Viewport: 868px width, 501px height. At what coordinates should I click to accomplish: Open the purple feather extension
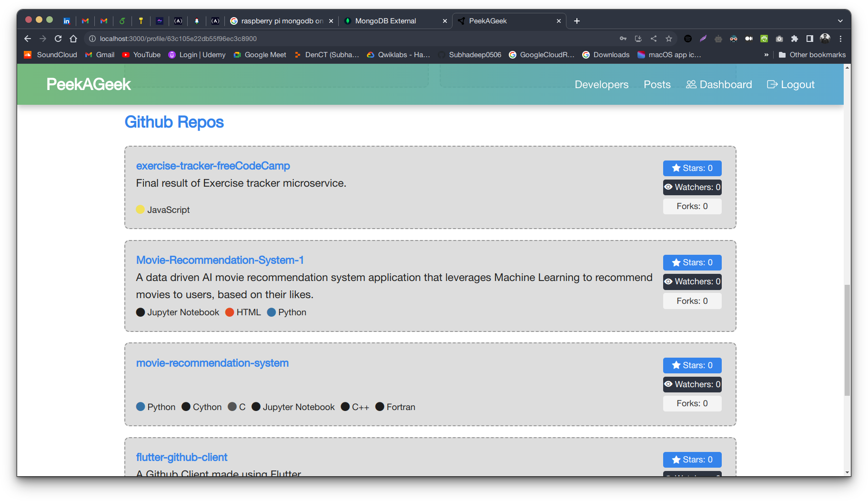pos(703,39)
